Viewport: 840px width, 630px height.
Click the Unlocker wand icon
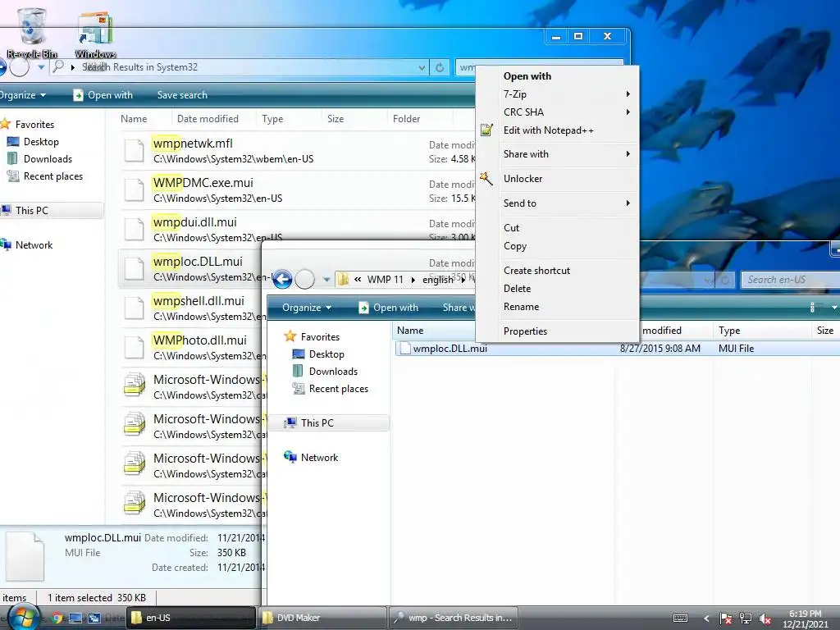pos(486,178)
